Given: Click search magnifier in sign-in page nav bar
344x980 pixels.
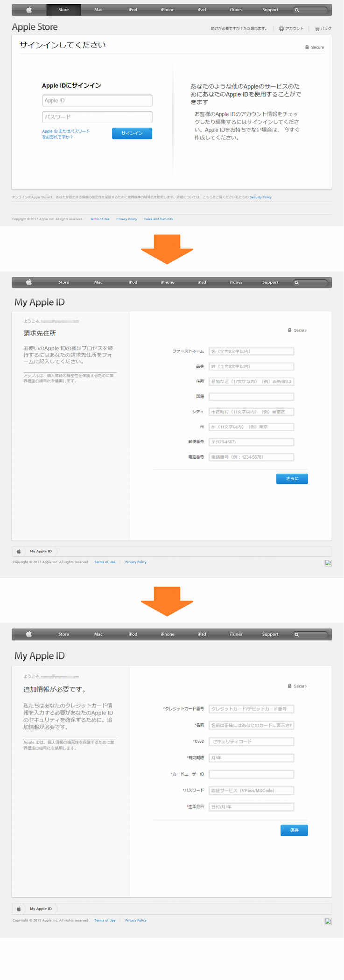Looking at the screenshot, I should click(296, 10).
